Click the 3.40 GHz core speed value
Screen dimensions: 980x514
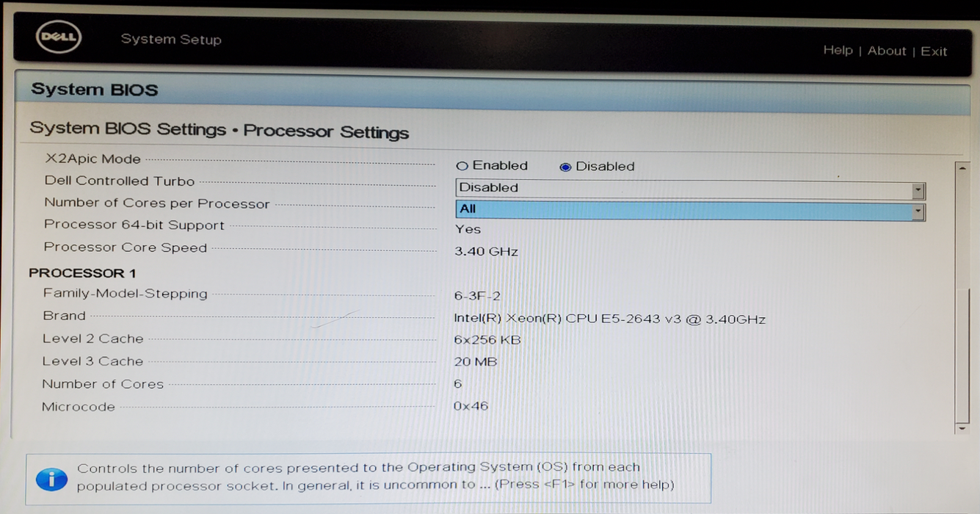tap(486, 251)
